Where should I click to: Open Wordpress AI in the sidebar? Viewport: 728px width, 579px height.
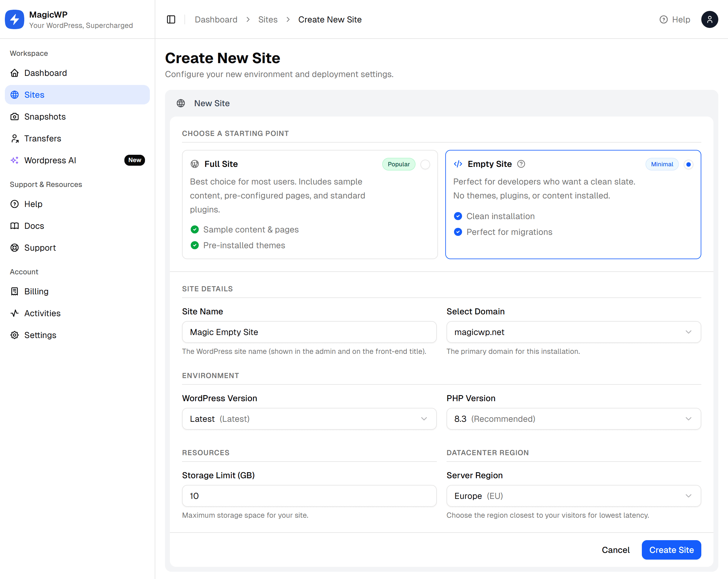coord(77,160)
